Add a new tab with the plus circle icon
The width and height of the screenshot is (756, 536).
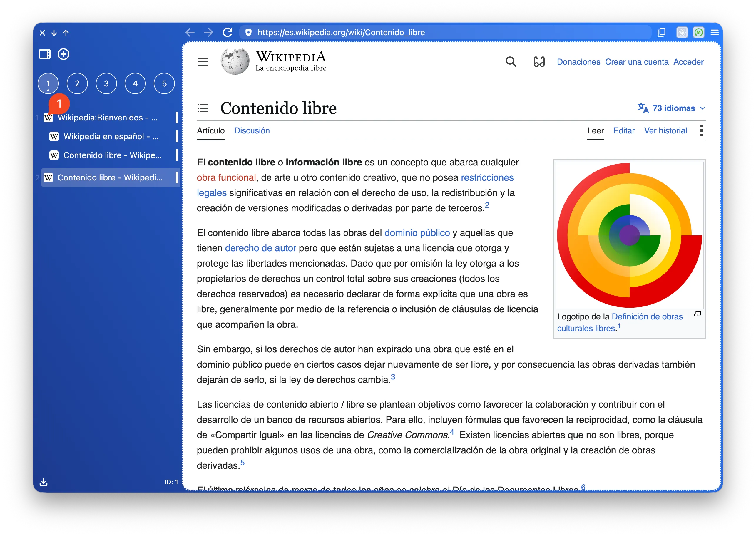[x=63, y=54]
